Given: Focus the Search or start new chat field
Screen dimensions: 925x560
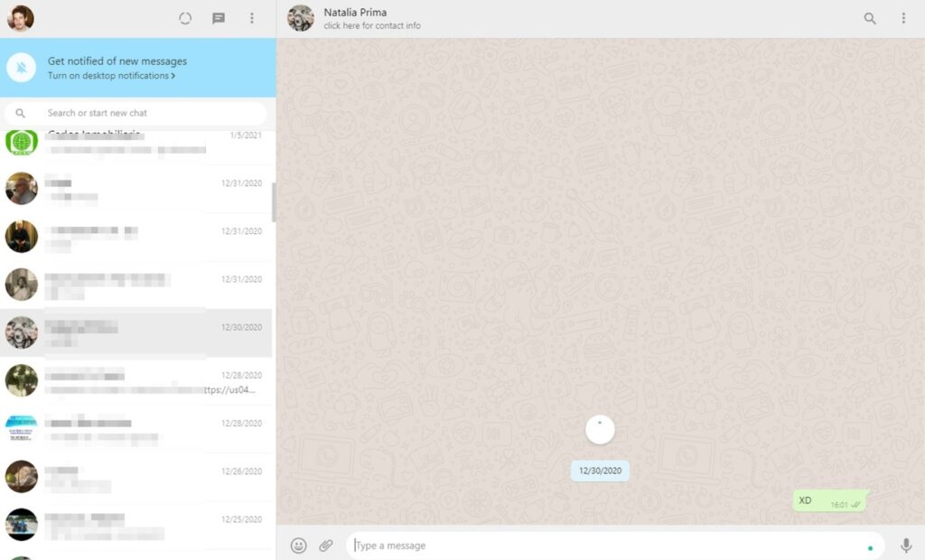Looking at the screenshot, I should point(135,113).
